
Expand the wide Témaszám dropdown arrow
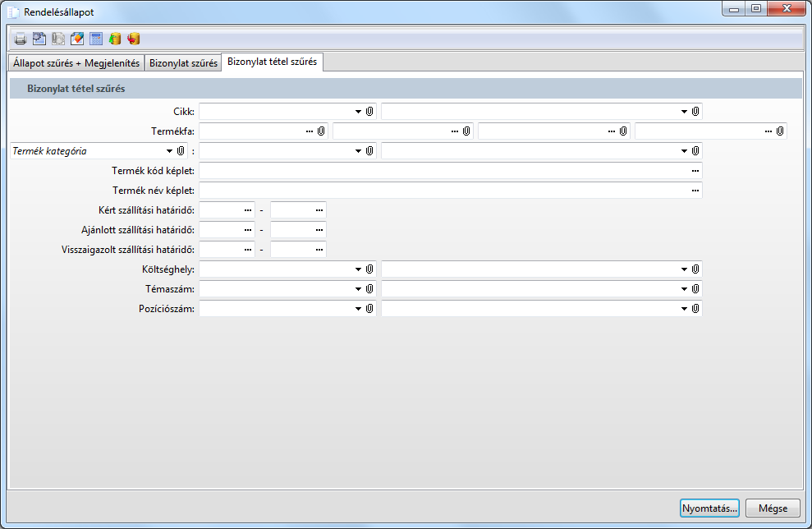point(684,288)
